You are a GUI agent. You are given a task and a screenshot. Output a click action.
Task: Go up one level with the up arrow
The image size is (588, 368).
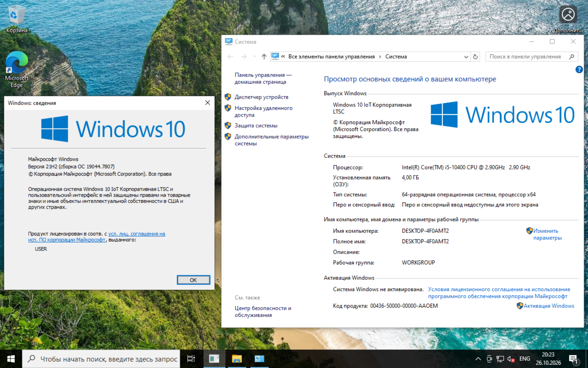(x=264, y=57)
